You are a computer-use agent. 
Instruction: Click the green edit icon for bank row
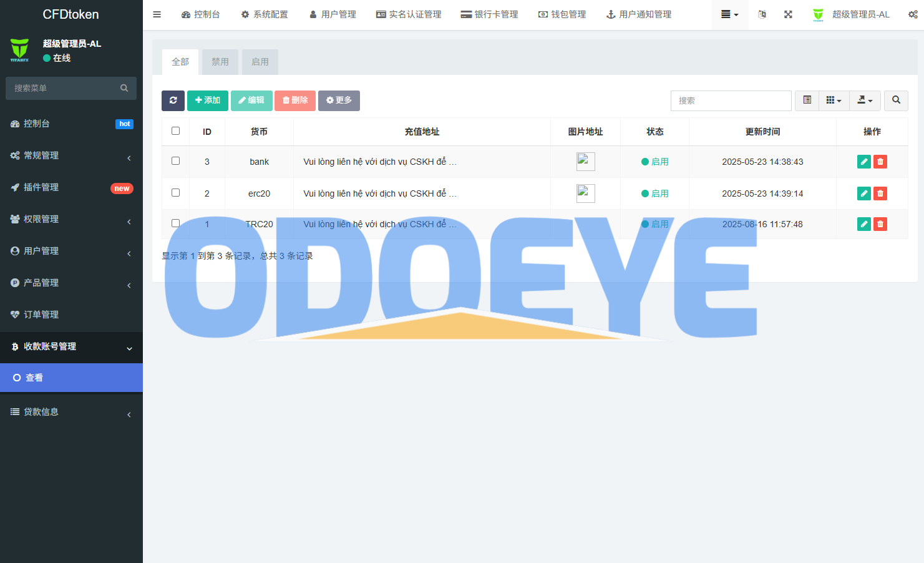click(863, 162)
